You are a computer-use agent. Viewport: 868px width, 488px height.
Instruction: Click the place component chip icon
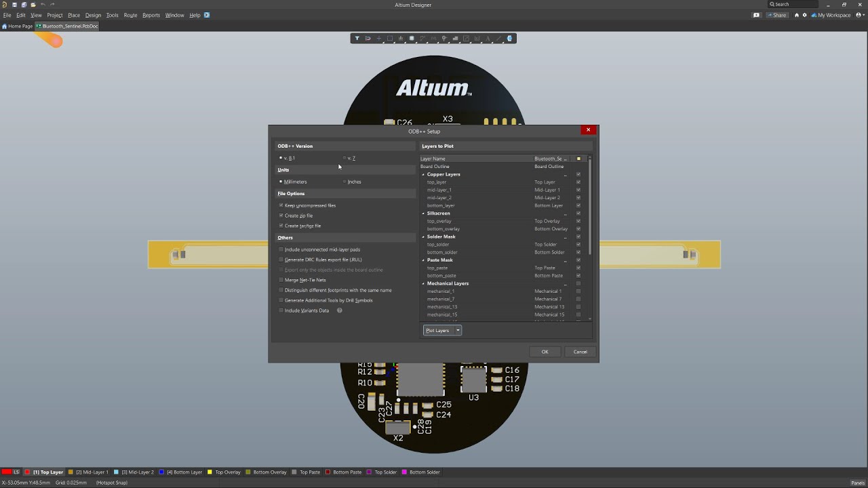412,39
